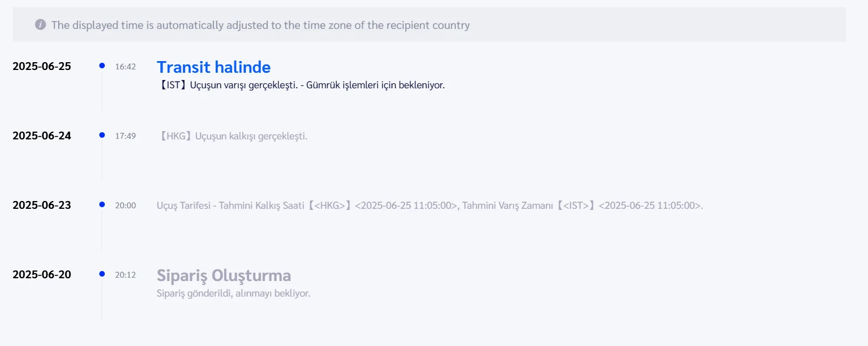Viewport: 868px width, 346px height.
Task: Click the 20:12 timestamp
Action: [125, 275]
